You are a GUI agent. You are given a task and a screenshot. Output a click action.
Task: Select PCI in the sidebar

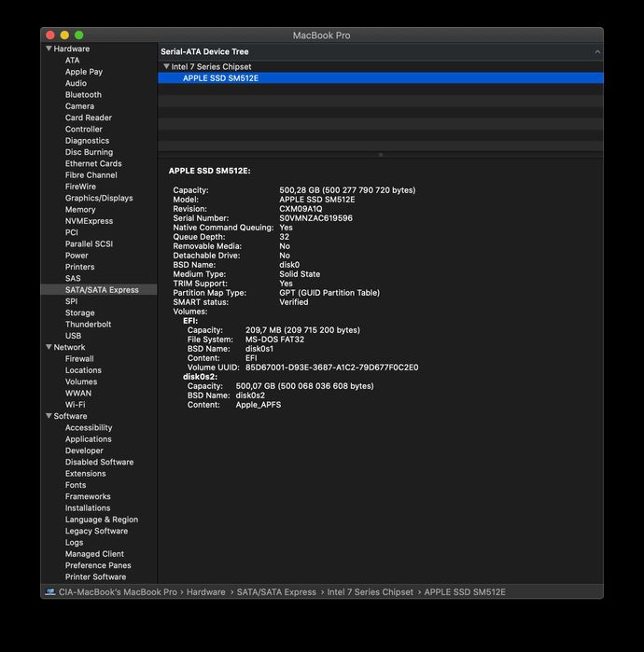pyautogui.click(x=71, y=232)
